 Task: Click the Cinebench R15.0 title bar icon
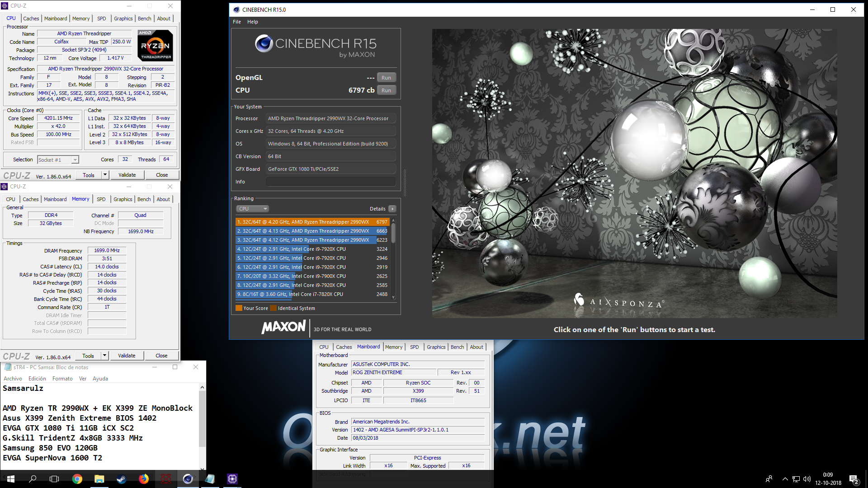[236, 9]
